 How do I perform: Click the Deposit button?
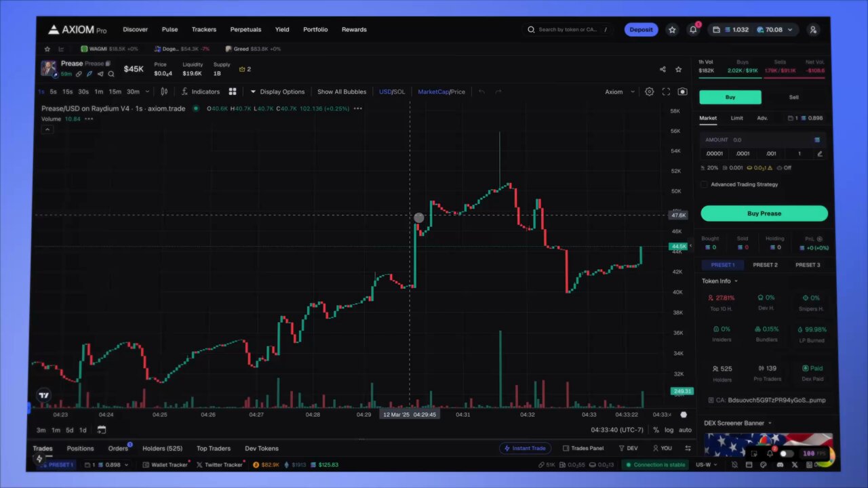pyautogui.click(x=641, y=30)
